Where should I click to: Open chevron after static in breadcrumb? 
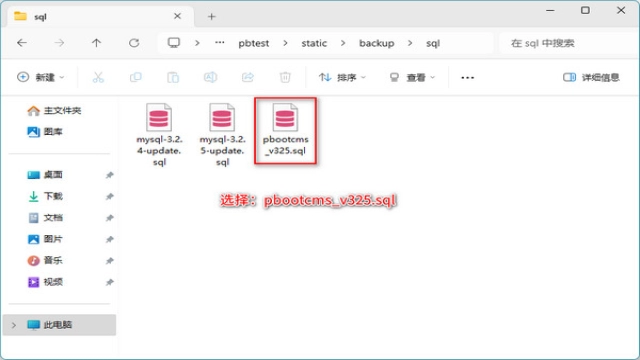[x=342, y=43]
